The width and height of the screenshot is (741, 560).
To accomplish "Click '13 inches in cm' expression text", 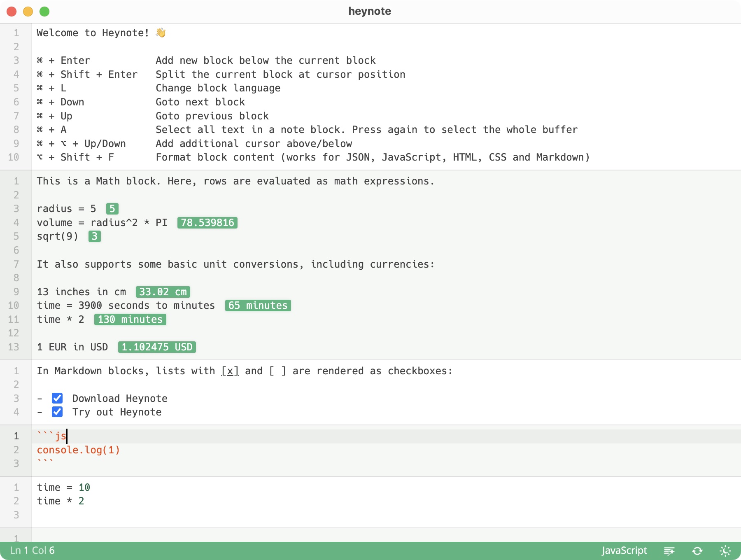I will pos(82,292).
